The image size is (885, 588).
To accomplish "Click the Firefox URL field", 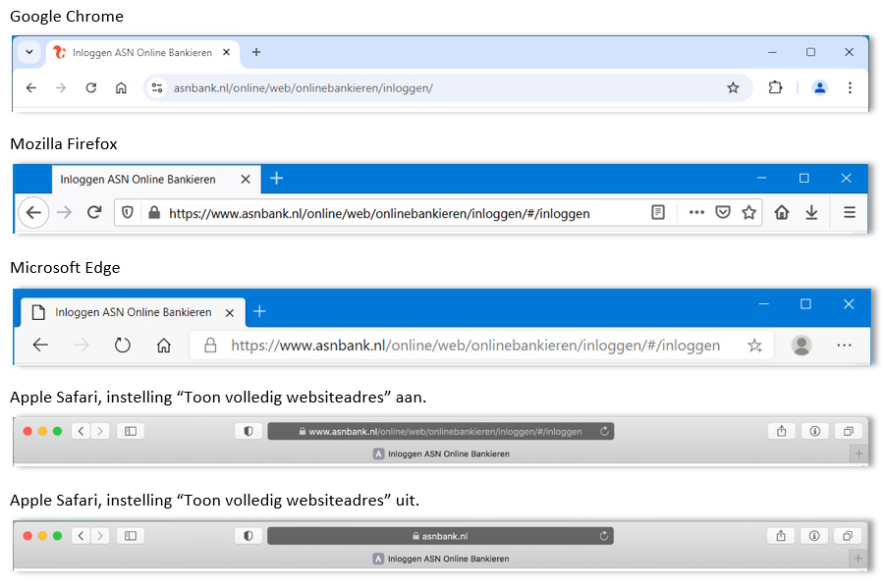I will 438,213.
